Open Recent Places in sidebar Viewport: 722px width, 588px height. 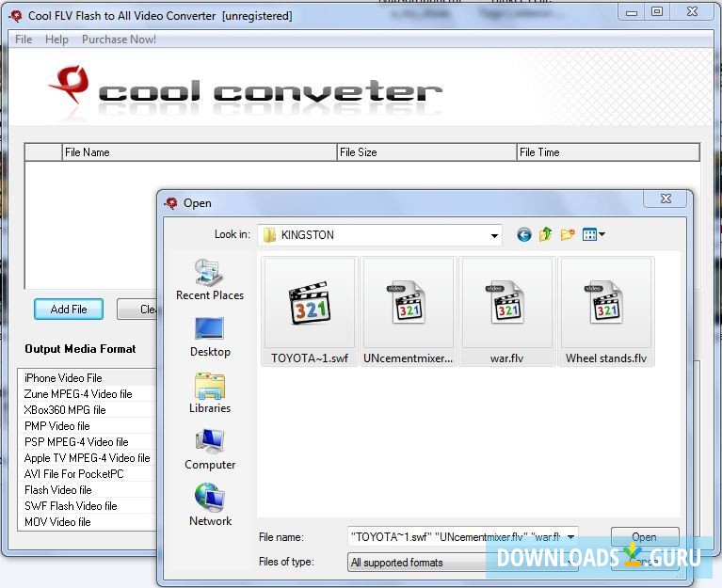pos(210,279)
